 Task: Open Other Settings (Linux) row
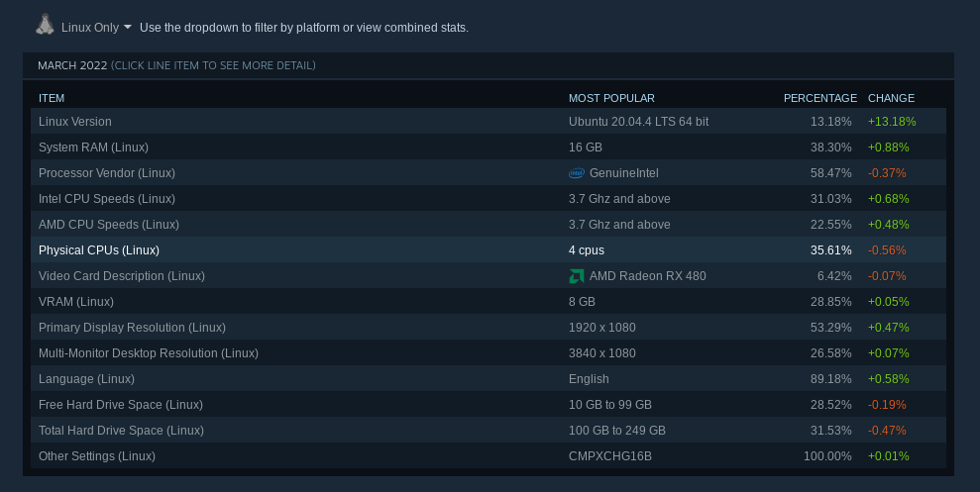pyautogui.click(x=489, y=455)
